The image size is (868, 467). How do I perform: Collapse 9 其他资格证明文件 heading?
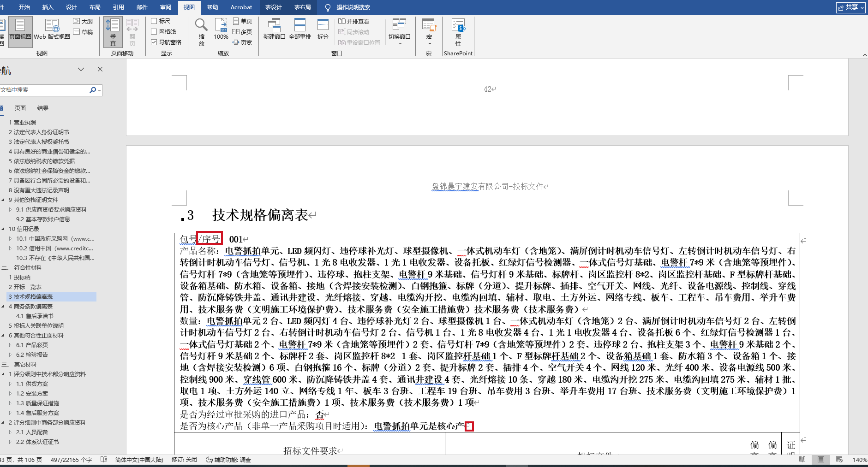click(3, 200)
